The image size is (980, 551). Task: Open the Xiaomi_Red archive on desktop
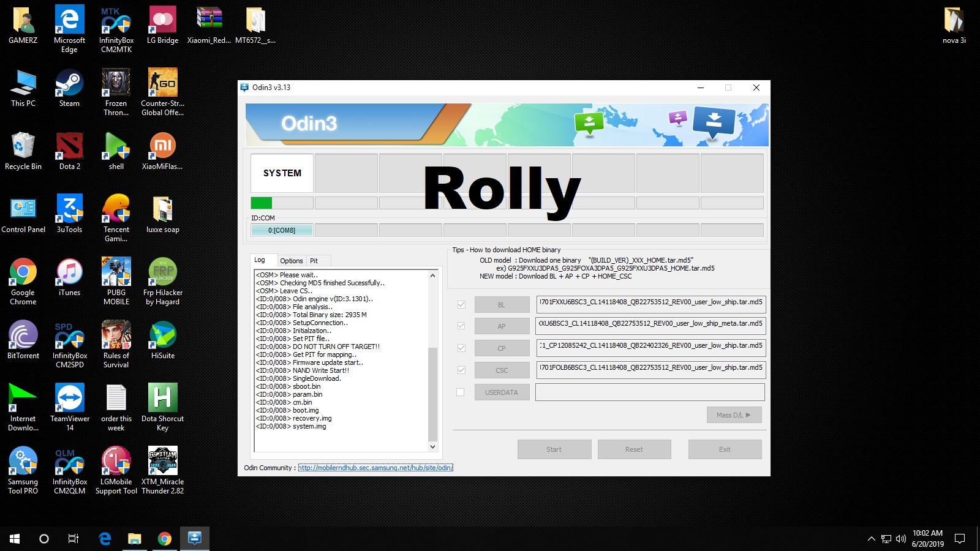click(x=209, y=25)
